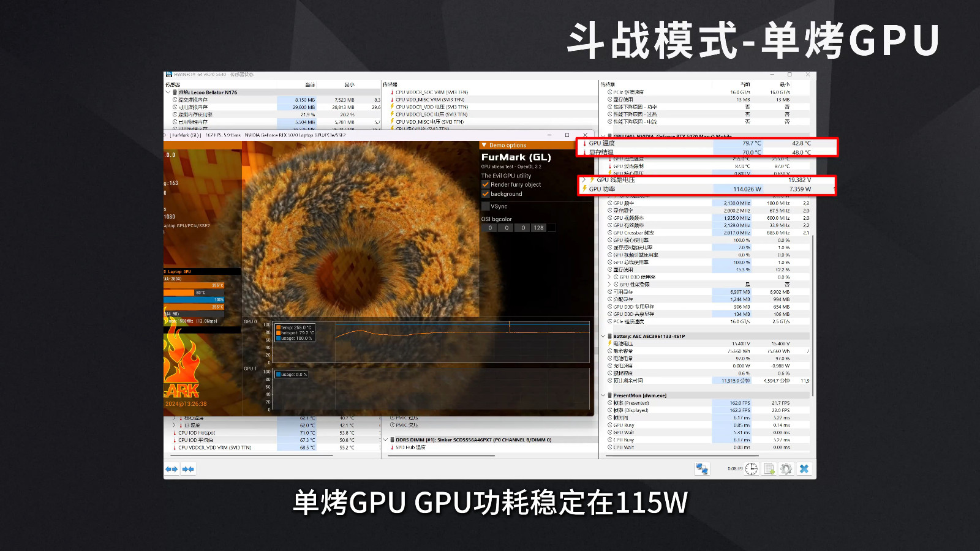Screen dimensions: 980x551
Task: Click the clock reset-timer icon
Action: pos(752,469)
